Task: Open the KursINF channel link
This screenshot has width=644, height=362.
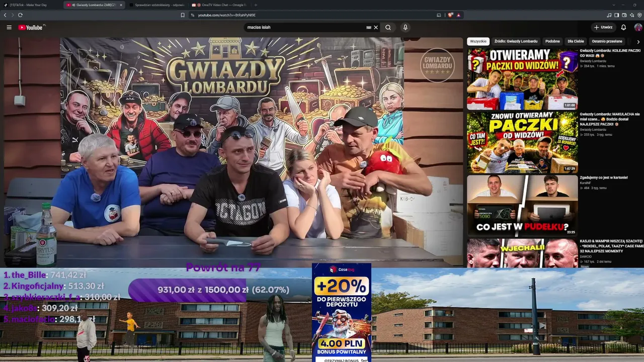Action: [x=585, y=183]
